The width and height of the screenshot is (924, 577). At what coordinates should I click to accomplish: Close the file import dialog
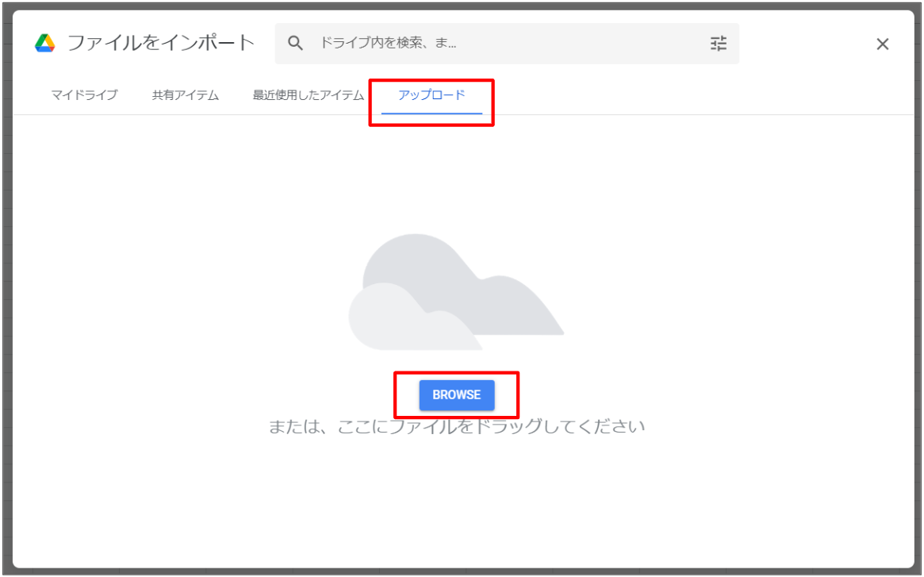tap(882, 44)
